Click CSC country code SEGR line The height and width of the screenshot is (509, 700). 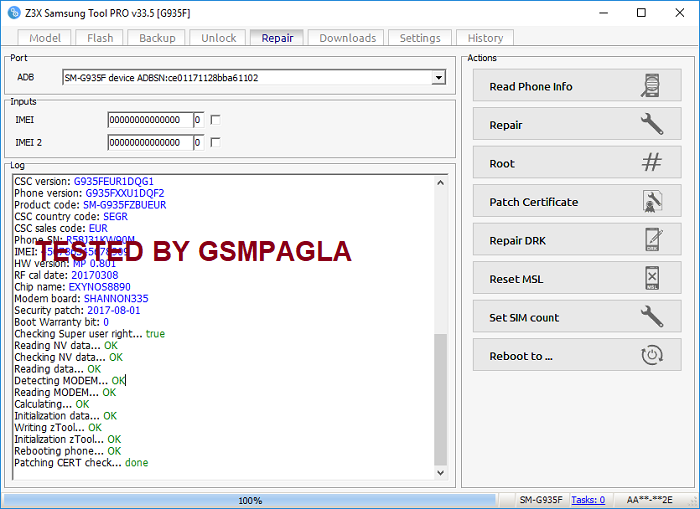click(x=71, y=217)
